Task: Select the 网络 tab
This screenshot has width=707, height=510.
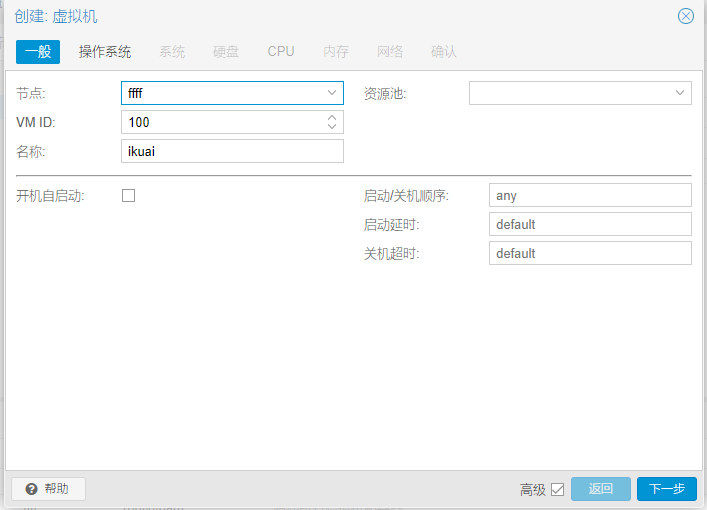Action: tap(390, 52)
